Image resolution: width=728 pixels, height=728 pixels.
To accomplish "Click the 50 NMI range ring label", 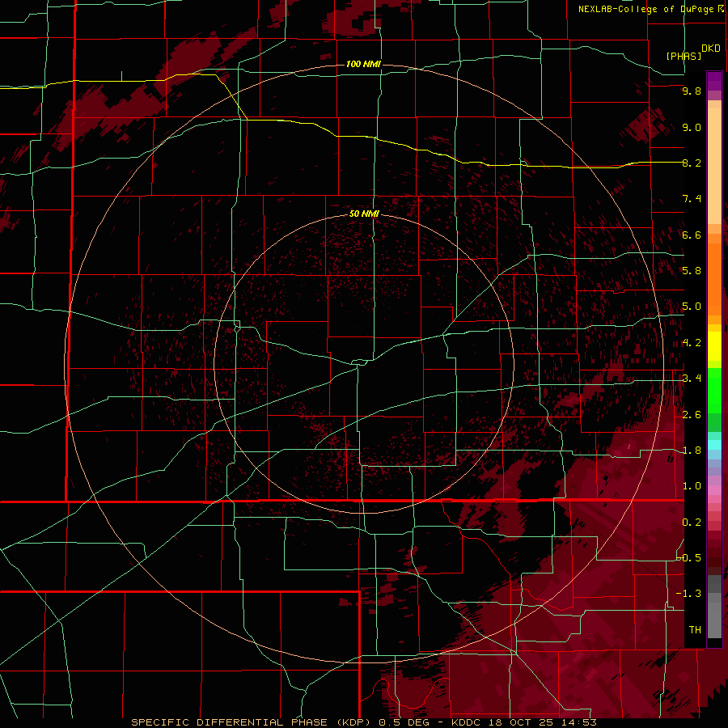I will click(365, 214).
